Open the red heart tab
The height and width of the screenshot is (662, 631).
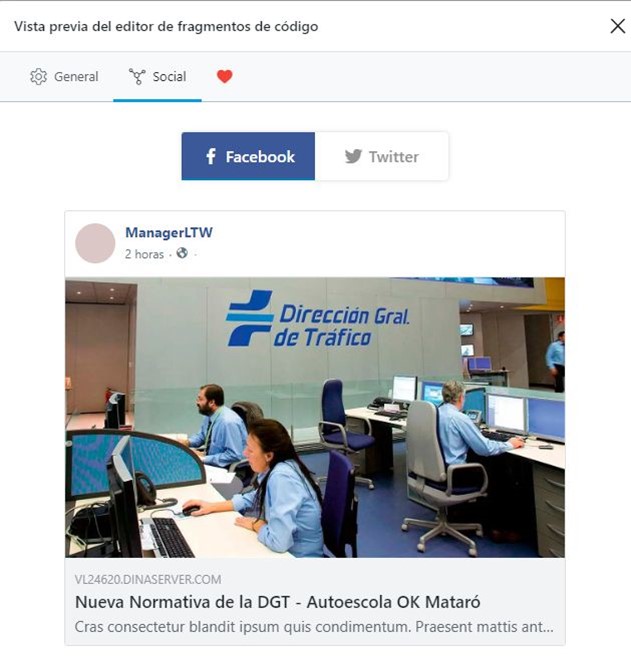[225, 76]
